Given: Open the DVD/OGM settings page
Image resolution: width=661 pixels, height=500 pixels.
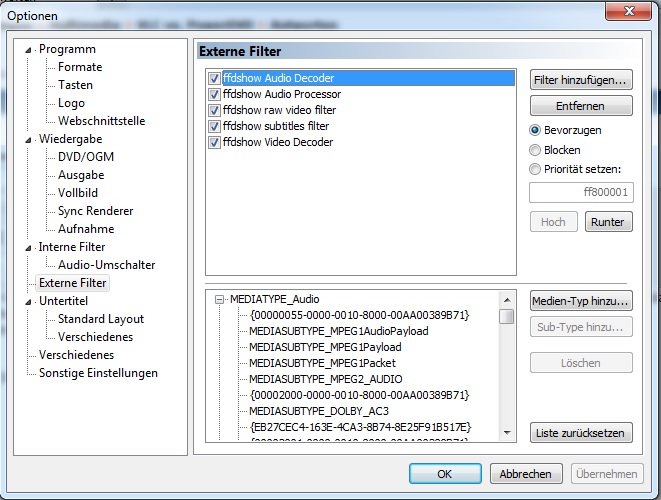Looking at the screenshot, I should click(86, 157).
